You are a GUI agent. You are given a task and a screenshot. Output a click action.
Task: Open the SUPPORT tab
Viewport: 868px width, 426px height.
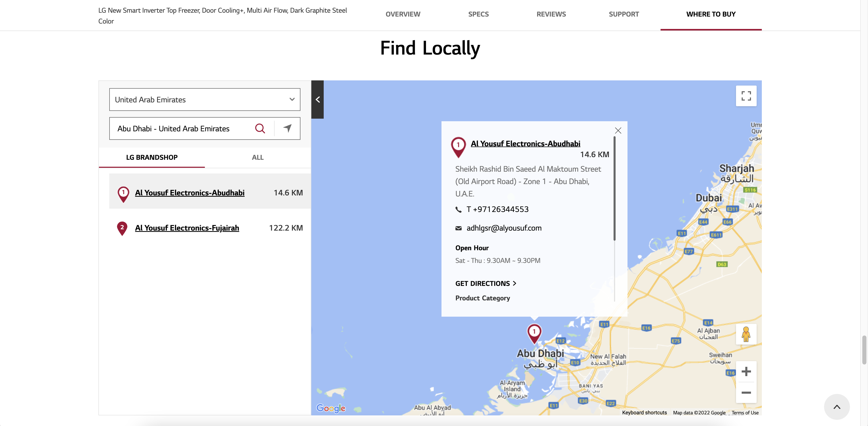tap(624, 14)
